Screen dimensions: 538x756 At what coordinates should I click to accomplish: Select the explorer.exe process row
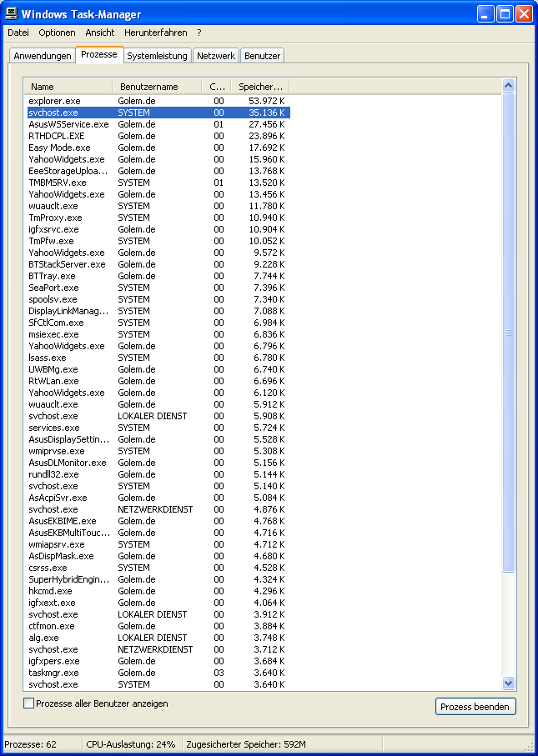(158, 101)
